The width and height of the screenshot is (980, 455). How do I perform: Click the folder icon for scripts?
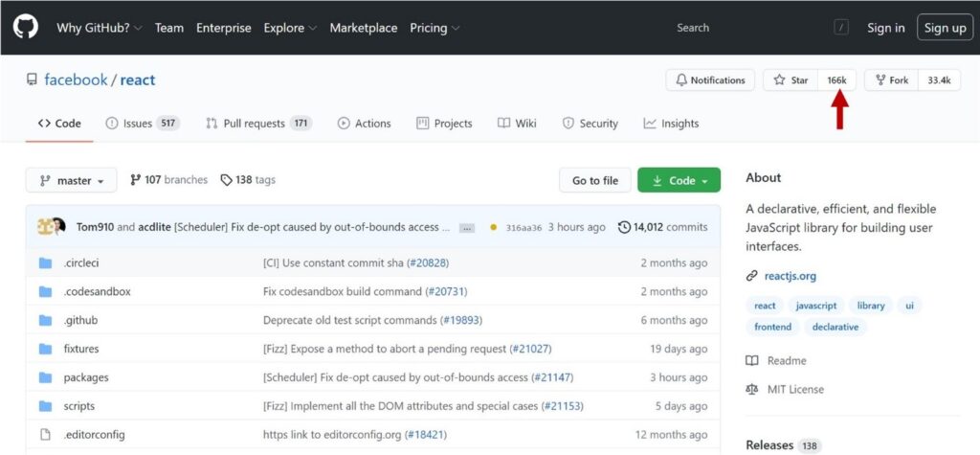point(45,406)
